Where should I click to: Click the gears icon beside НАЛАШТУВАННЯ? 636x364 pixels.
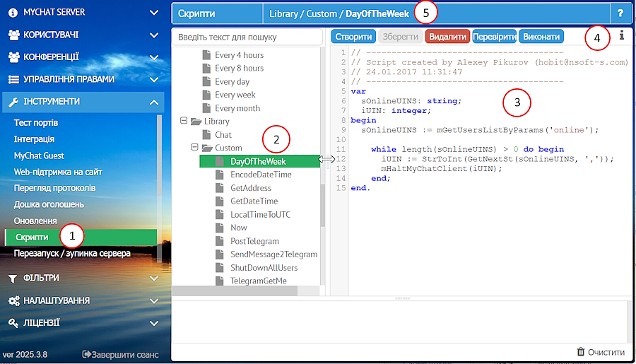click(13, 300)
